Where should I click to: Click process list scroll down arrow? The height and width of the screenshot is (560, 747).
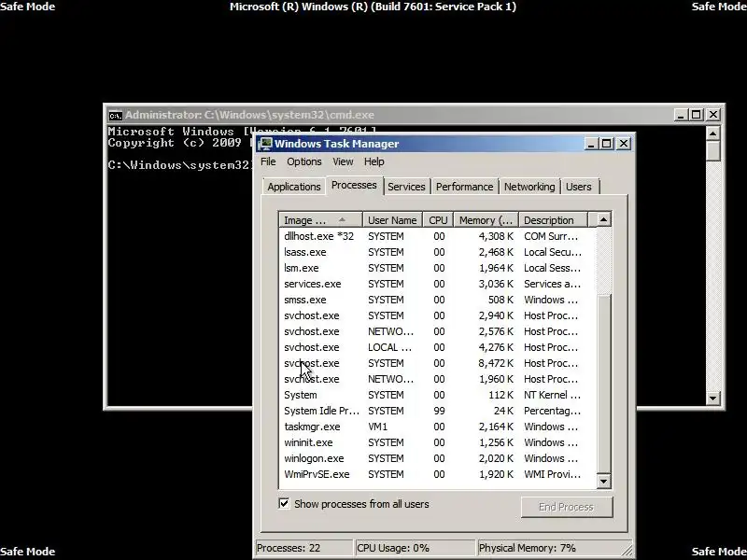coord(603,481)
